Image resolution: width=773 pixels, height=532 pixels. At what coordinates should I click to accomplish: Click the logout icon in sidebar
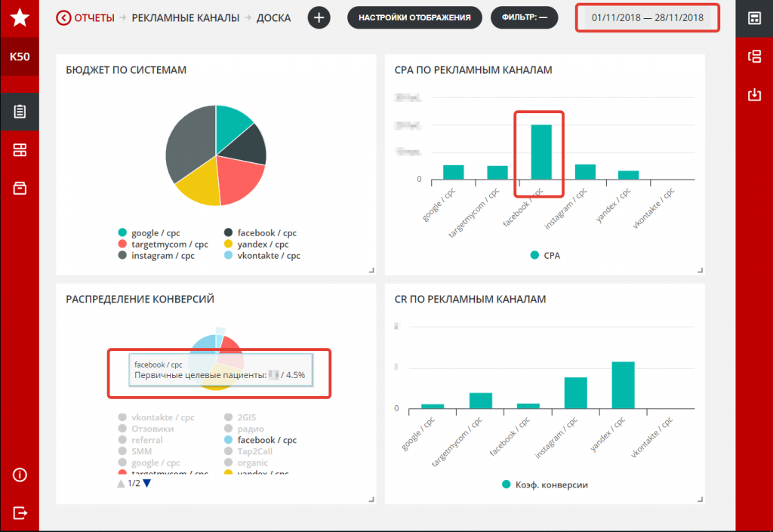[x=20, y=513]
